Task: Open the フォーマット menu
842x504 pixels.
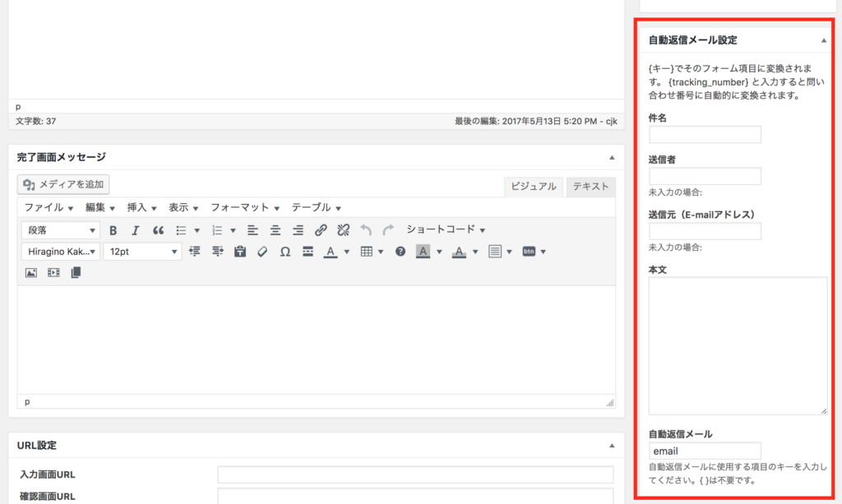Action: pyautogui.click(x=245, y=207)
